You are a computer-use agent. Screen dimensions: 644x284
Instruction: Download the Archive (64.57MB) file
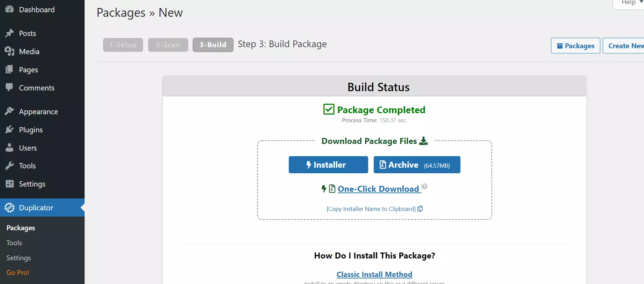coord(417,165)
